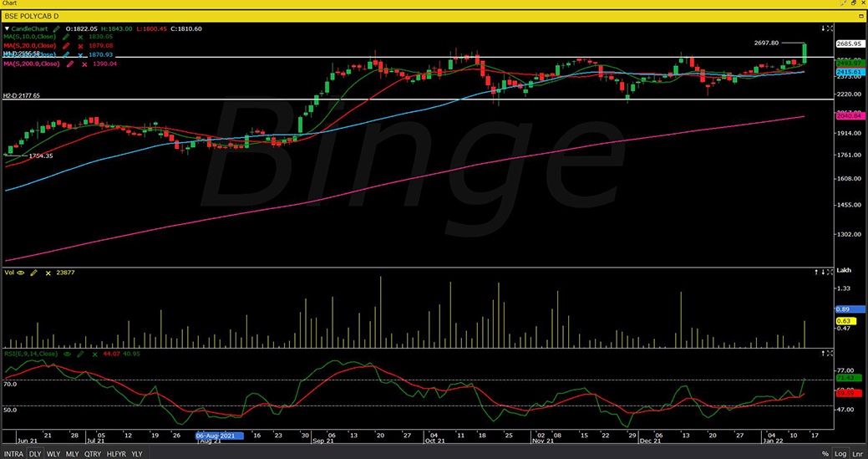
Task: Click the pin icon in Chart title bar
Action: pyautogui.click(x=844, y=3)
